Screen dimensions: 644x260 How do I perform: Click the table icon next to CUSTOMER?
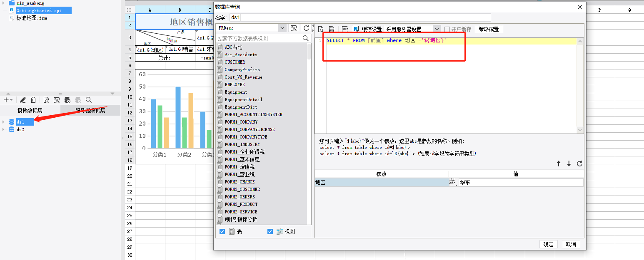click(220, 62)
